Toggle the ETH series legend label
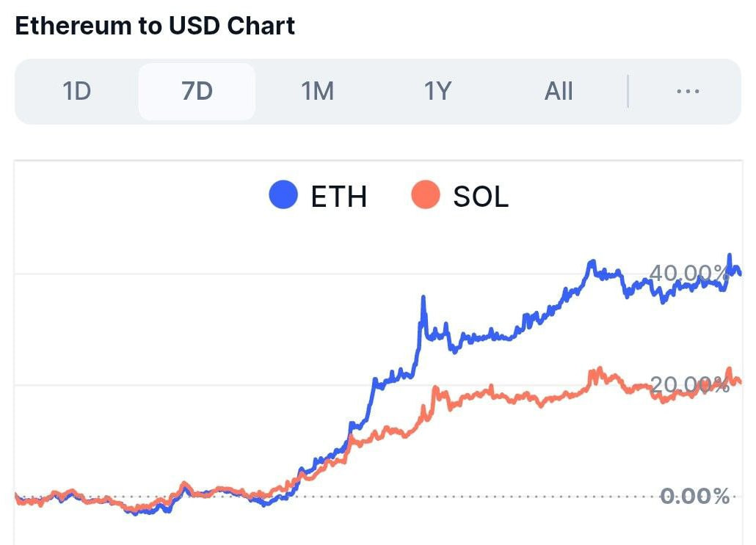 (x=338, y=197)
